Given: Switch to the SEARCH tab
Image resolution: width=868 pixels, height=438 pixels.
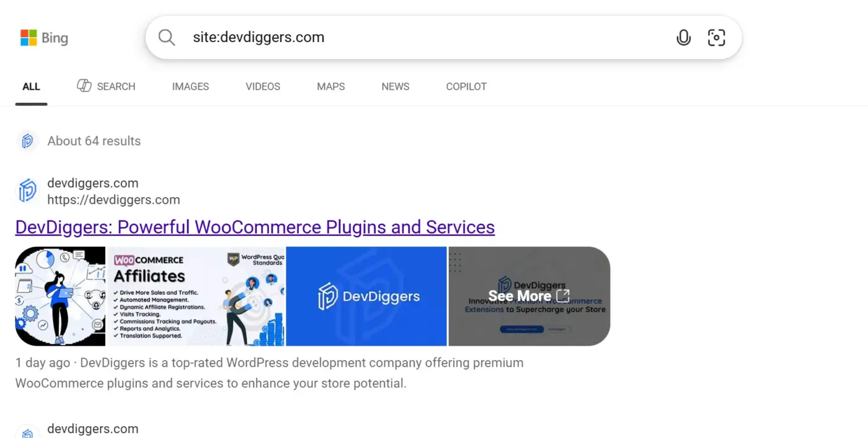Looking at the screenshot, I should [x=106, y=86].
